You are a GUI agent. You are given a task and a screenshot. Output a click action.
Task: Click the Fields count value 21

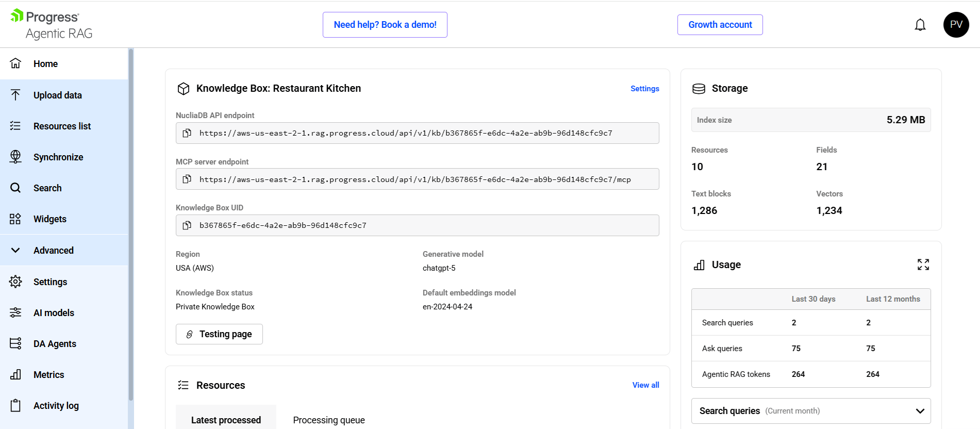click(822, 167)
